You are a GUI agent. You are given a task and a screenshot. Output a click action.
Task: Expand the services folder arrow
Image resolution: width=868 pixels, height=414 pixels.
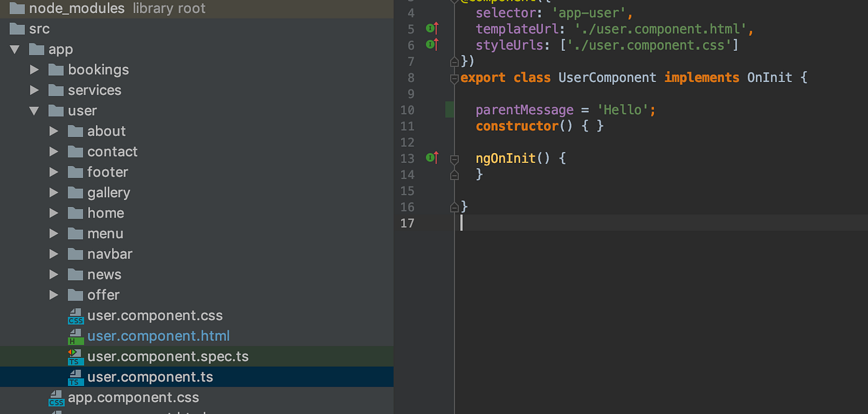pyautogui.click(x=35, y=90)
